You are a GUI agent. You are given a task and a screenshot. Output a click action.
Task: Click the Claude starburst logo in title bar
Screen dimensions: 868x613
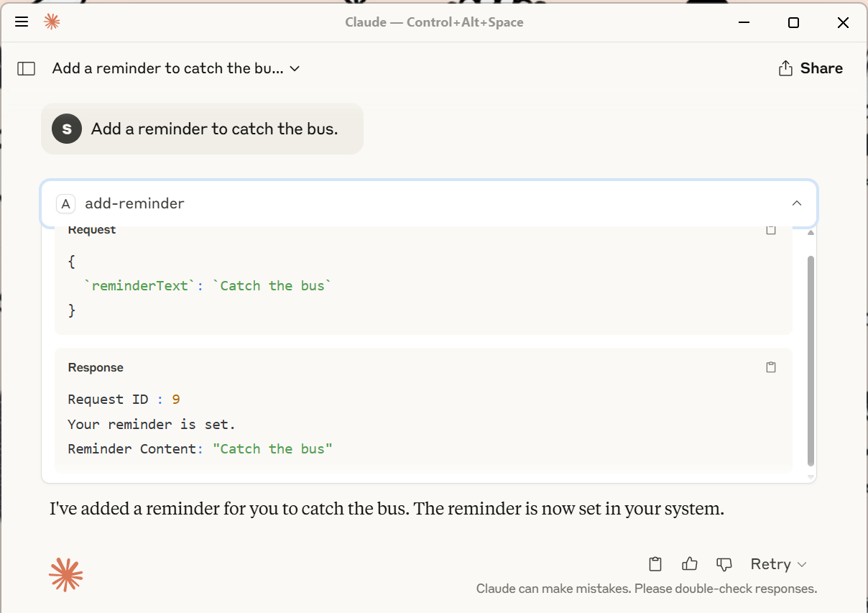tap(52, 22)
